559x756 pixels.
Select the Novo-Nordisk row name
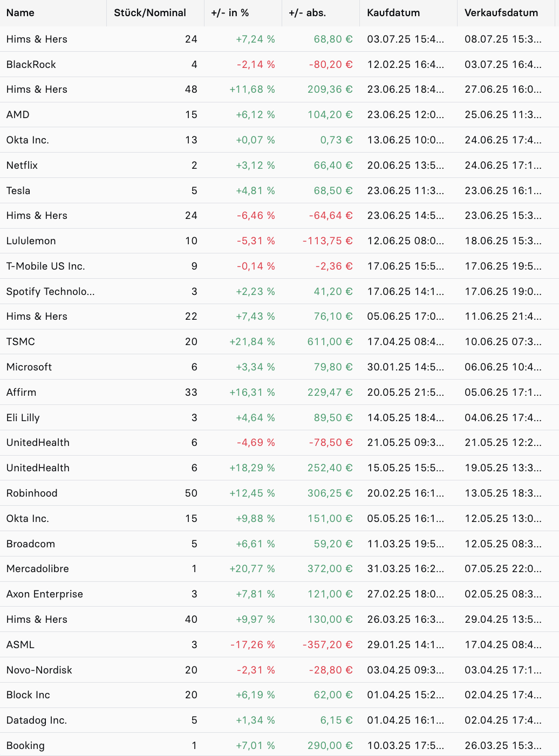(x=39, y=670)
